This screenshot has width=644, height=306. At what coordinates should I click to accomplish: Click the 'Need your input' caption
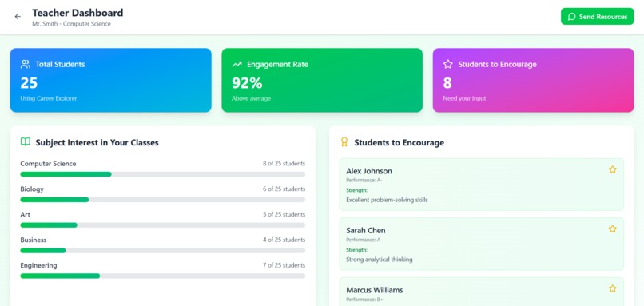(464, 98)
